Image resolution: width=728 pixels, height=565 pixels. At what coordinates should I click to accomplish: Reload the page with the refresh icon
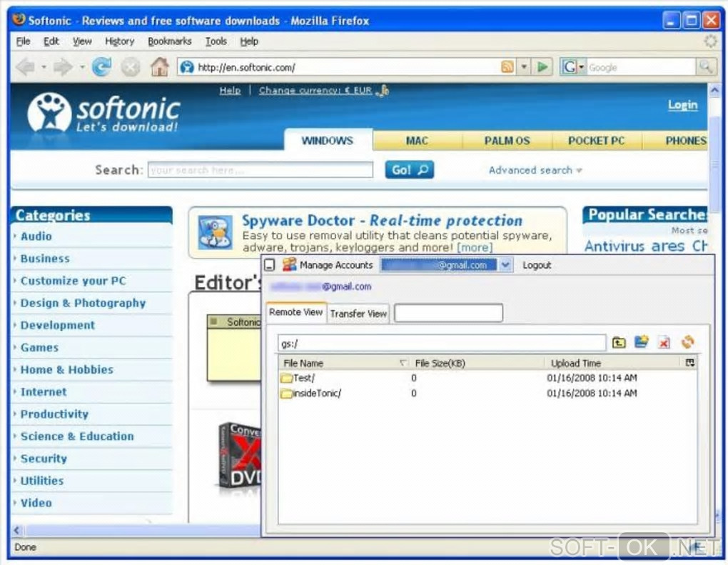pos(101,67)
